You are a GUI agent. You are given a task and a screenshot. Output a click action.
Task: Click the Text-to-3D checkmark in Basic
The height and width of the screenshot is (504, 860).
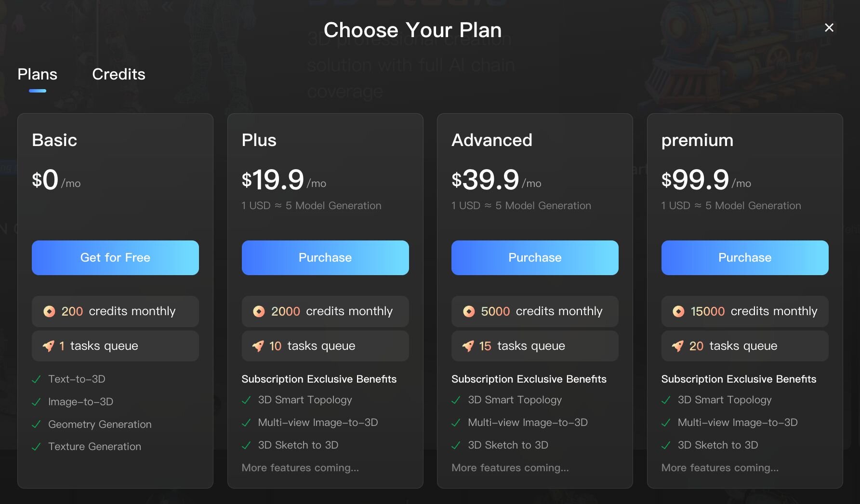pyautogui.click(x=36, y=380)
